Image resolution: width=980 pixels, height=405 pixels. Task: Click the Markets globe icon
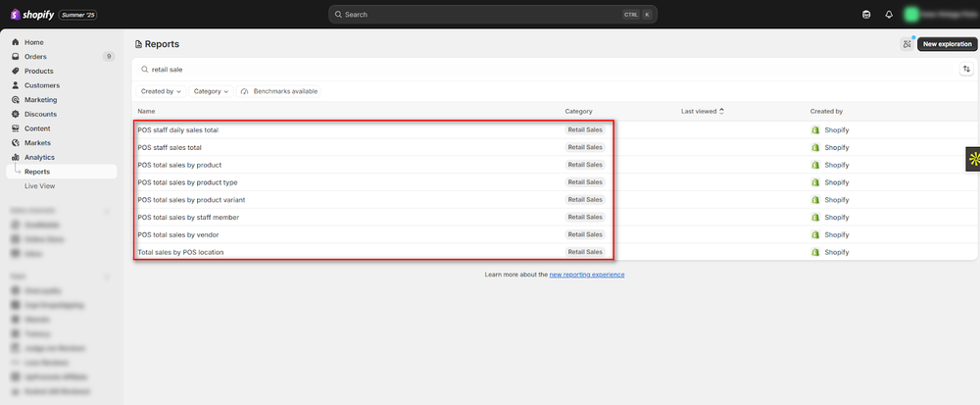point(16,142)
